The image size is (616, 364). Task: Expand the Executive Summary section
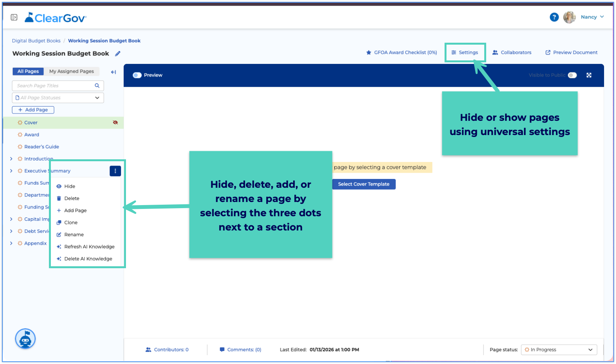tap(11, 171)
